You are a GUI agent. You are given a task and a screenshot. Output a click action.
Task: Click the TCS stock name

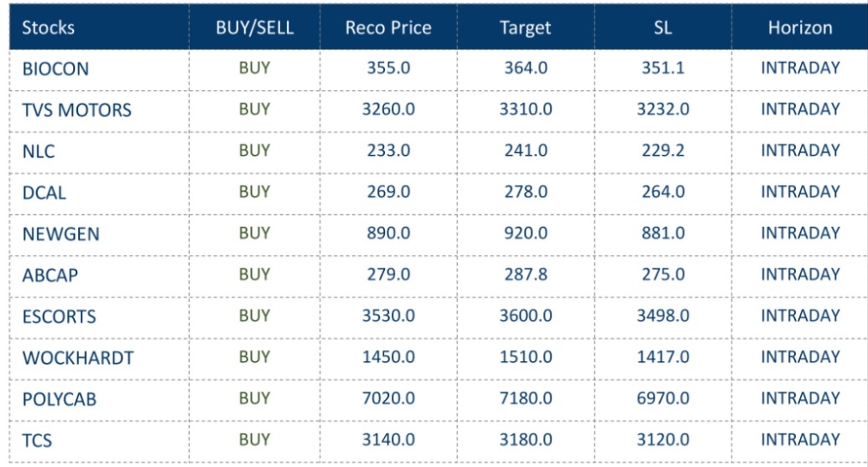pyautogui.click(x=37, y=440)
